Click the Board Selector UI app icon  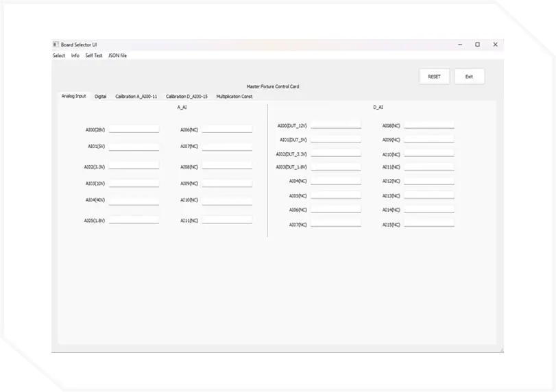click(56, 45)
